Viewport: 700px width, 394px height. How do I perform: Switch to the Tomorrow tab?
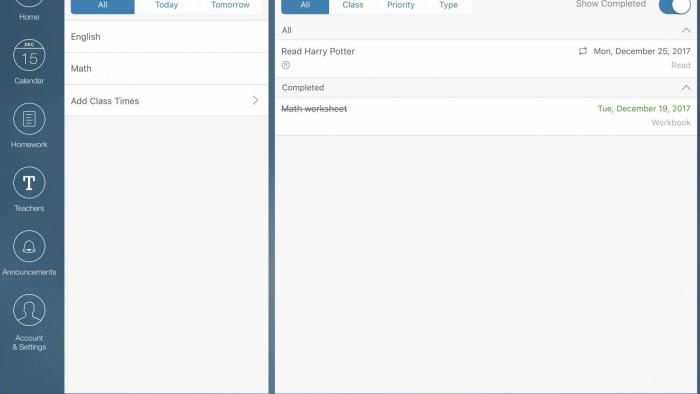click(x=230, y=6)
